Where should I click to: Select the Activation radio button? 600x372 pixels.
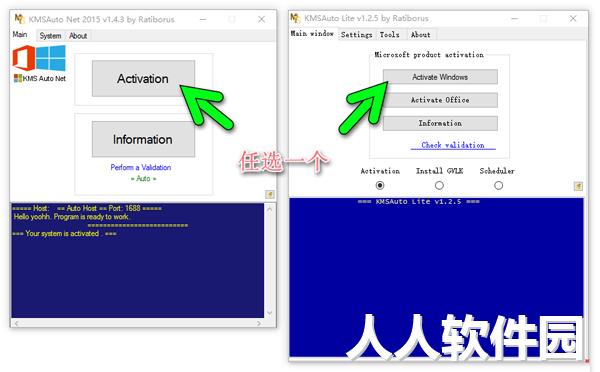tap(380, 186)
